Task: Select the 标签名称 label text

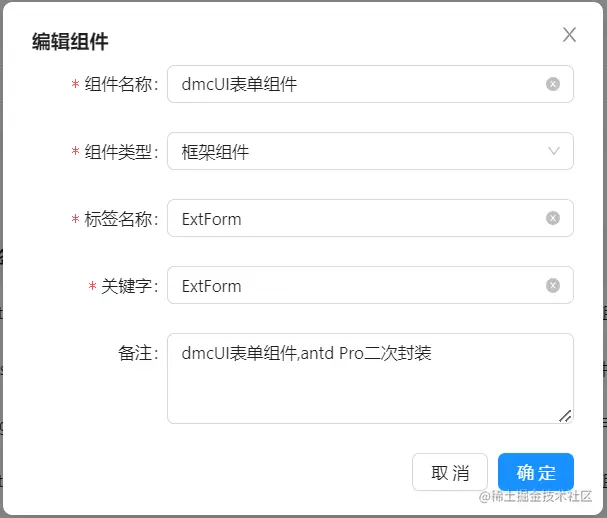Action: (121, 219)
